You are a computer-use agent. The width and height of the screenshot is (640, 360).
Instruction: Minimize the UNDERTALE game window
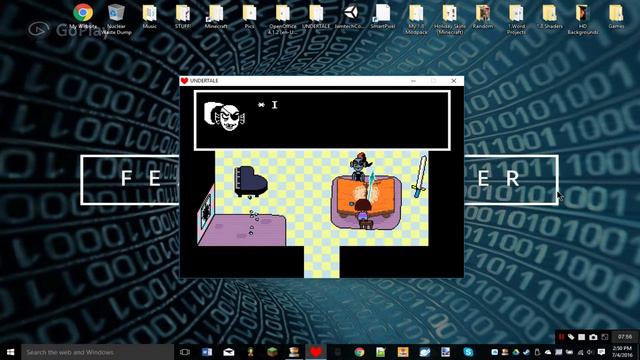[x=413, y=81]
